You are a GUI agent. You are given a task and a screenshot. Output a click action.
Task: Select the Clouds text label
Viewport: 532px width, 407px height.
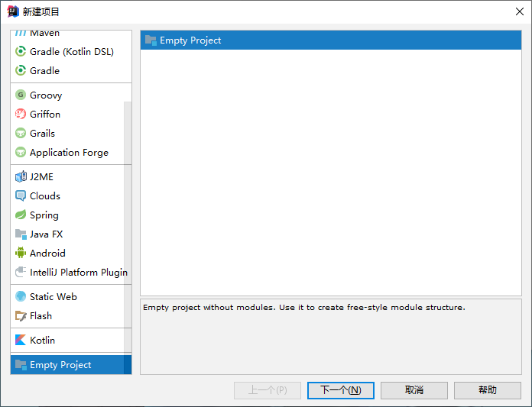45,196
